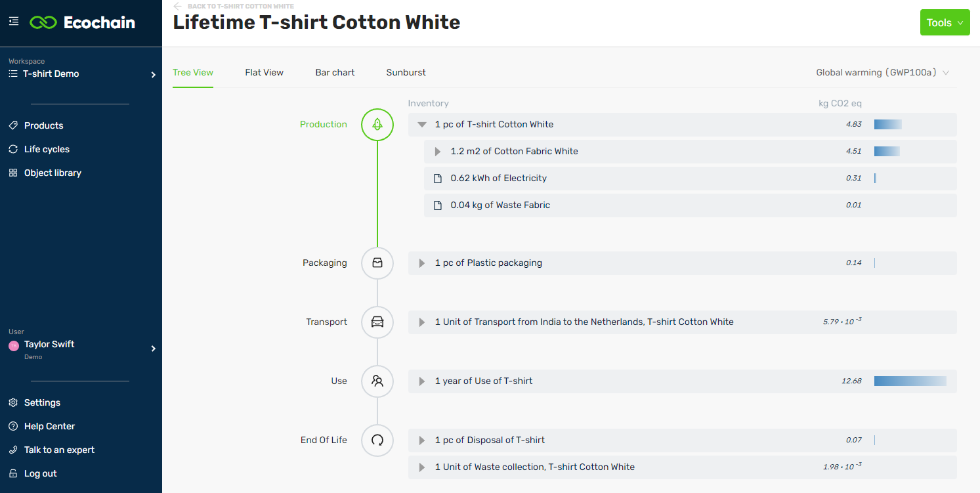Click the Packaging stage box icon
The image size is (980, 493).
377,263
